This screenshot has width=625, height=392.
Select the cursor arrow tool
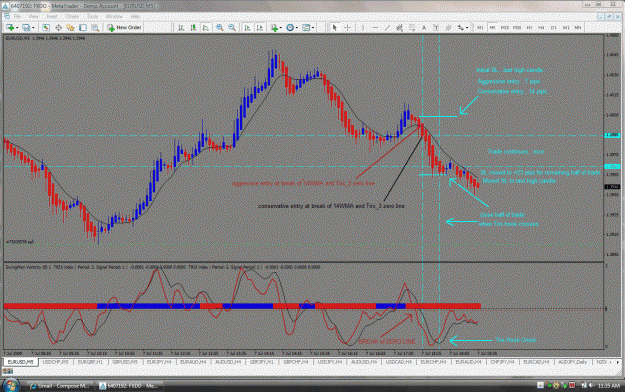(x=334, y=28)
